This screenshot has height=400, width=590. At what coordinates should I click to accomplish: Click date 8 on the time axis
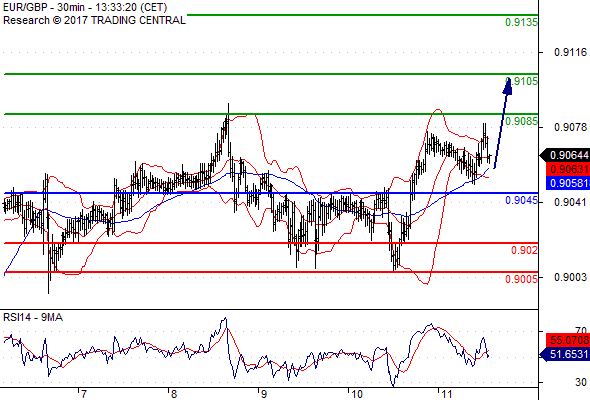tap(173, 394)
